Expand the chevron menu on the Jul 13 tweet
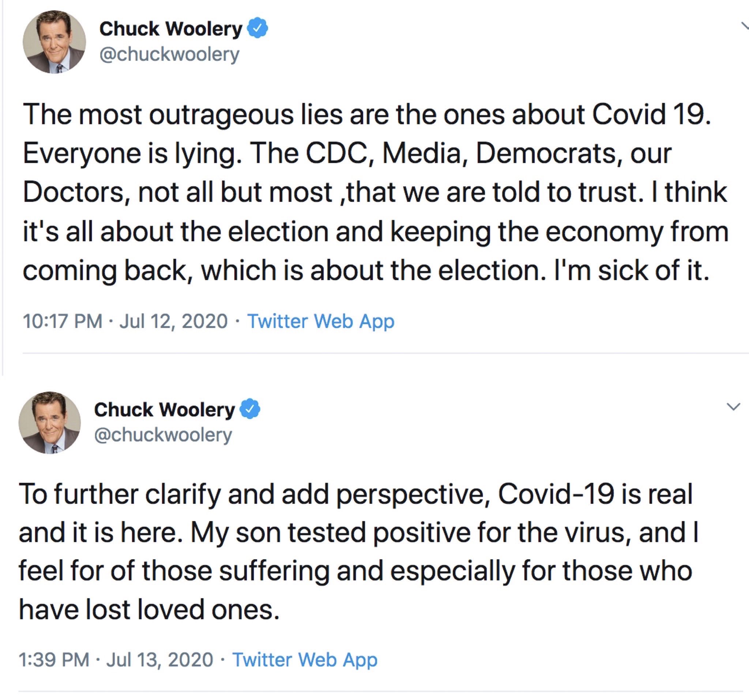Viewport: 749px width, 700px height. click(x=733, y=407)
